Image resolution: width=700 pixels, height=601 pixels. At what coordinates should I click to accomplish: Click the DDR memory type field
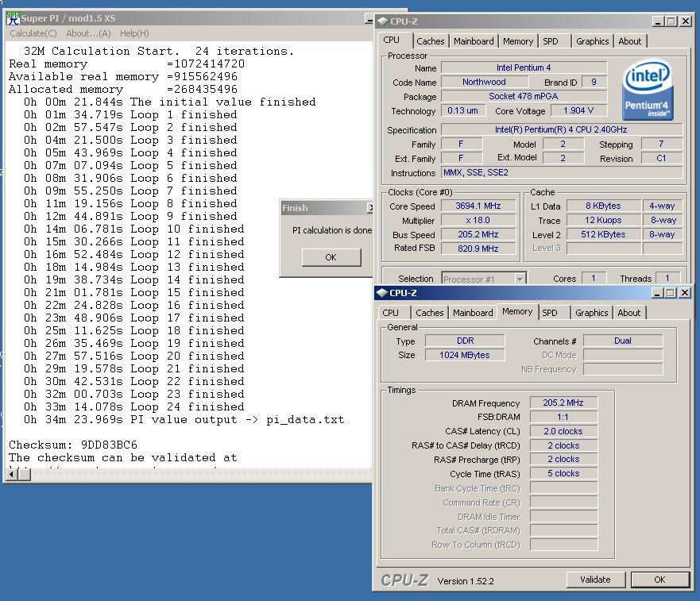pyautogui.click(x=465, y=341)
